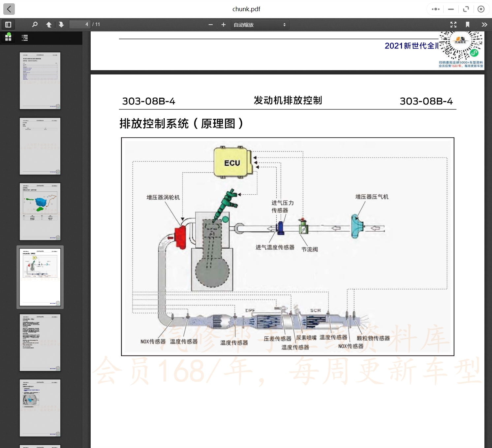This screenshot has height=448, width=492.
Task: Open page 3 thumbnail with colored diagram
Action: [x=40, y=211]
